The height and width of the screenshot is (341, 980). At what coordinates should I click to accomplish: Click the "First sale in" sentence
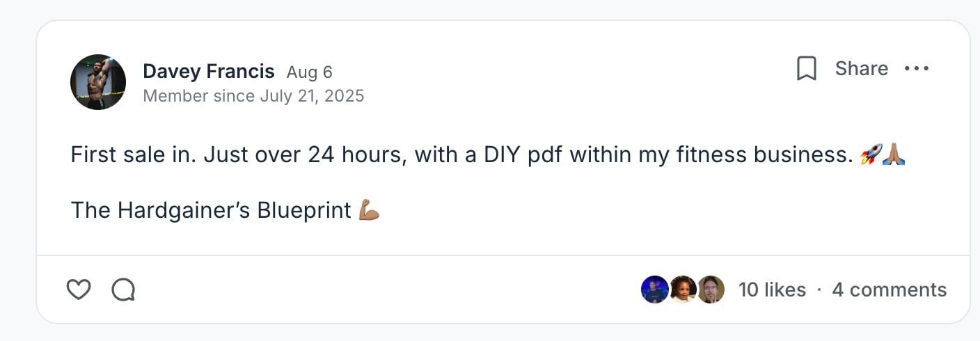pyautogui.click(x=131, y=155)
